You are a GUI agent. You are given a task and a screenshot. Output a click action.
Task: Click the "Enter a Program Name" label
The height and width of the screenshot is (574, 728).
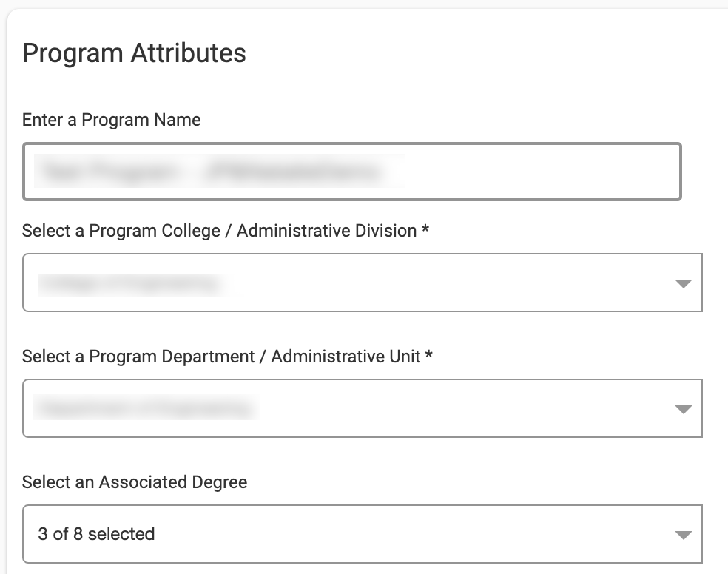(x=111, y=120)
